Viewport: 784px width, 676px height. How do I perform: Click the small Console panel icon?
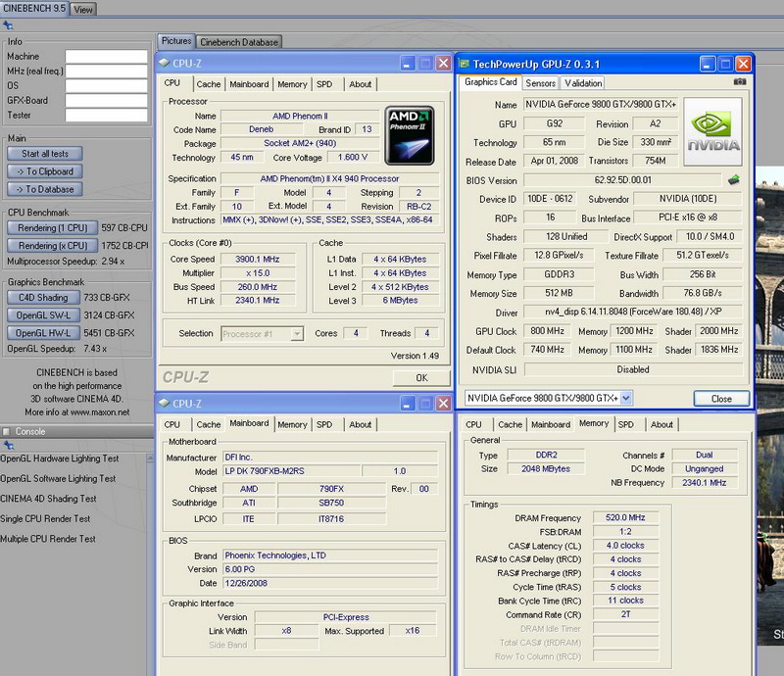tap(7, 431)
